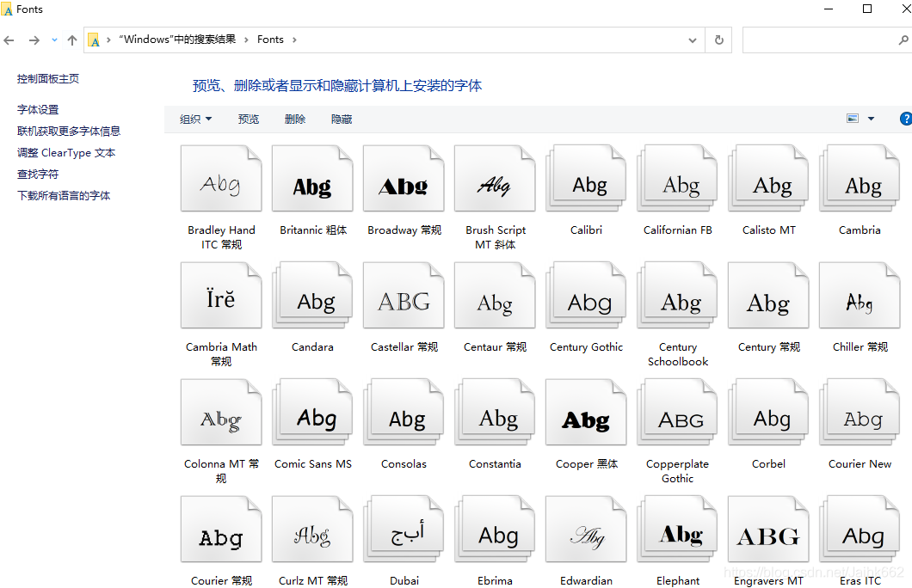Refresh the Fonts folder view
The width and height of the screenshot is (912, 588).
click(719, 40)
